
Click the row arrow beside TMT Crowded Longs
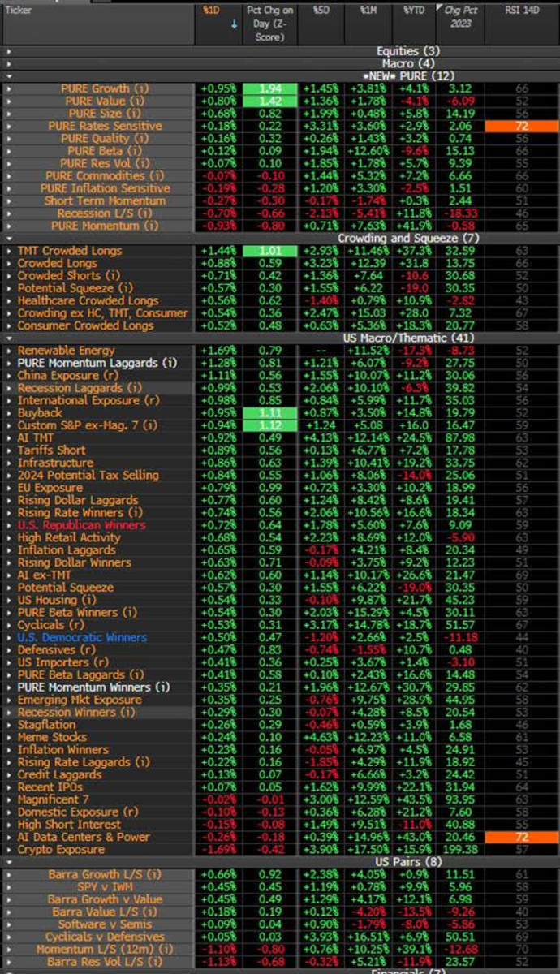pos(8,251)
